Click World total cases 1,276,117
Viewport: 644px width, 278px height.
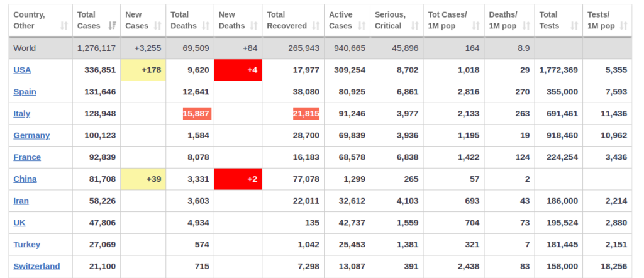click(x=96, y=48)
